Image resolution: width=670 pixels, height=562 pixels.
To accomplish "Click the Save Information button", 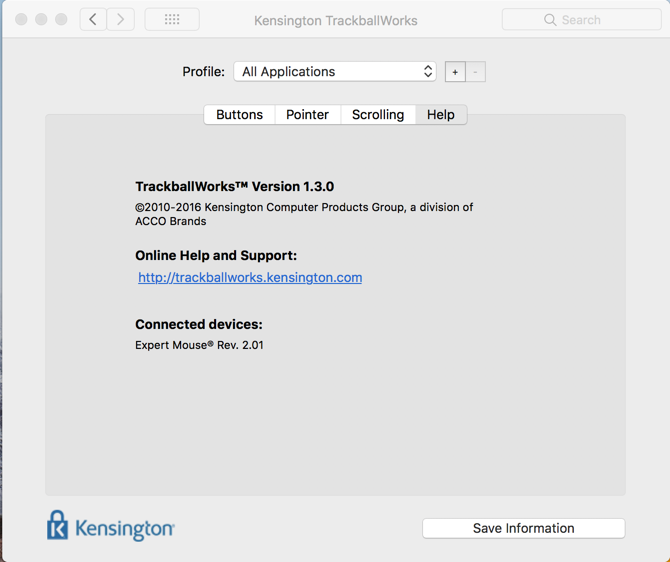I will pos(523,528).
